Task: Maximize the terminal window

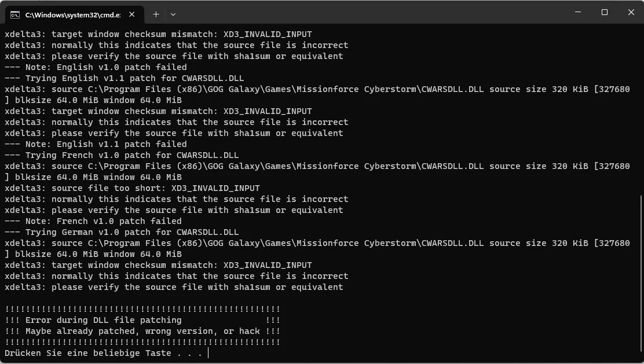Action: click(x=604, y=12)
